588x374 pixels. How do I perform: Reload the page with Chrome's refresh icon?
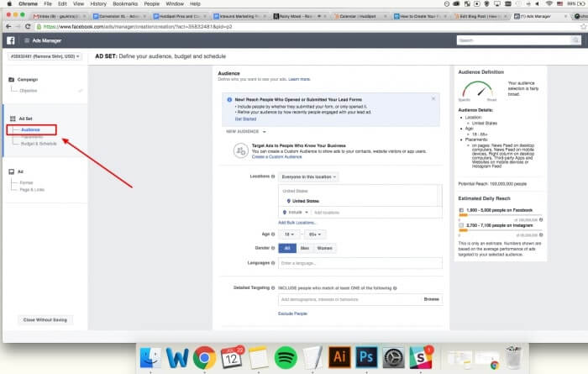pos(28,27)
